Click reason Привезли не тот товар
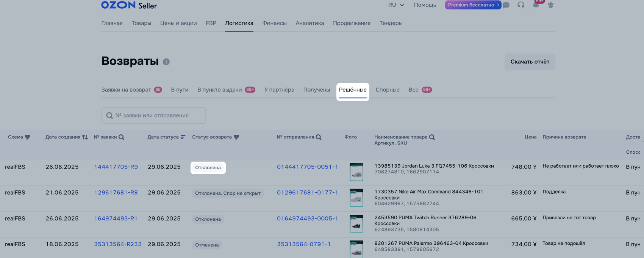This screenshot has width=644, height=258. (569, 218)
